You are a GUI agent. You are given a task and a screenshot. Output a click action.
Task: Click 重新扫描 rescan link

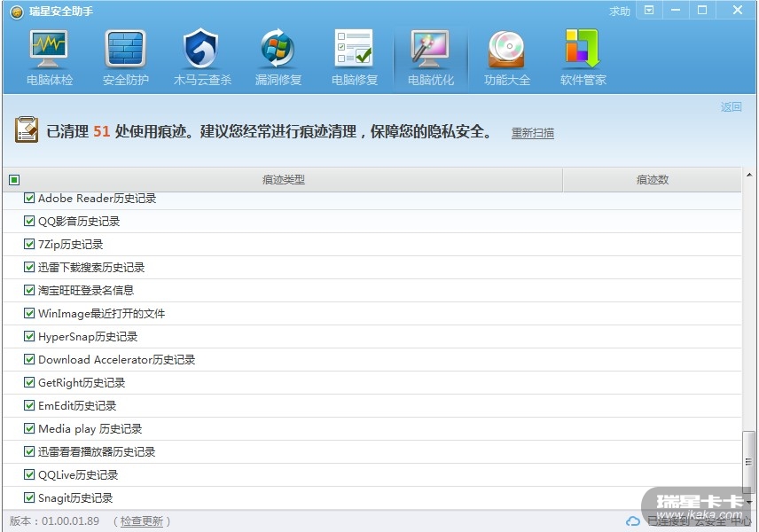coord(533,133)
